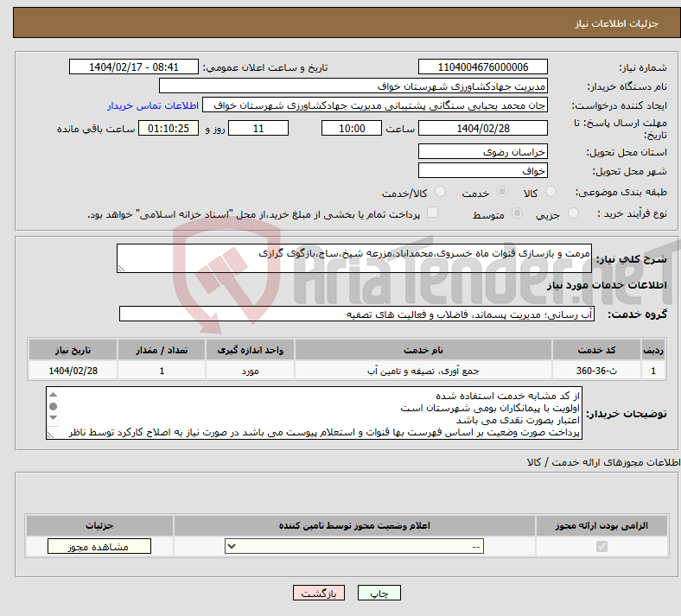This screenshot has width=681, height=616.
Task: Click service name cell جمع آوری، تصفیه و تامین آب
Action: pyautogui.click(x=423, y=371)
